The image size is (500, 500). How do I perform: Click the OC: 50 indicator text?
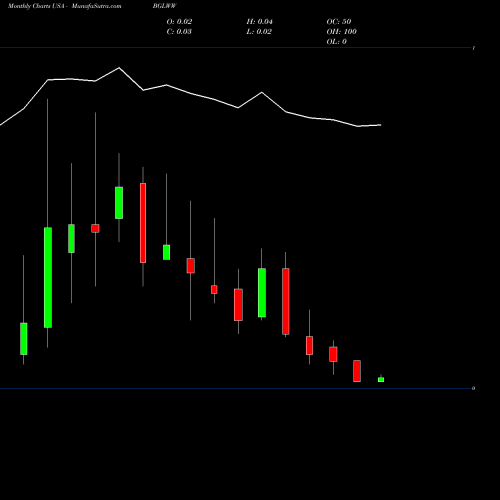tap(339, 22)
